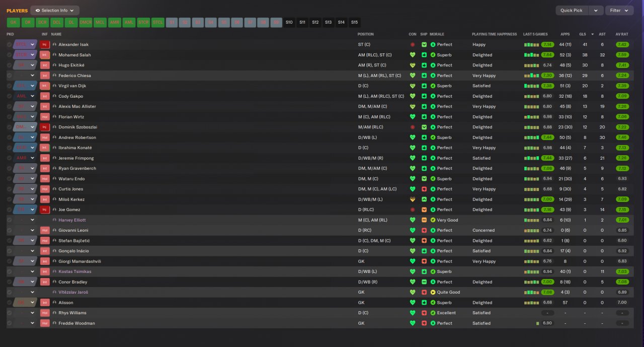Image resolution: width=644 pixels, height=347 pixels.
Task: Click Mohamed Salah's Int status badge
Action: click(45, 55)
